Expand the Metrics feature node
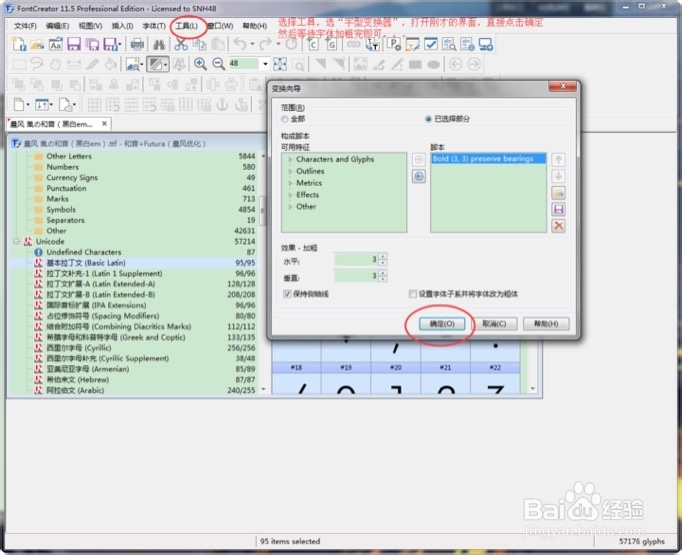The image size is (682, 555). 290,183
